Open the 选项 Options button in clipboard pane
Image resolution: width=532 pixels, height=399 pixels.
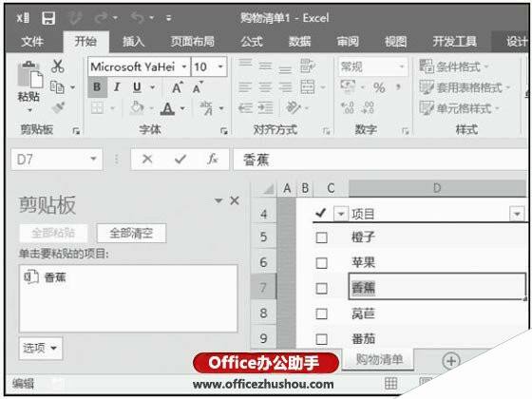[41, 348]
